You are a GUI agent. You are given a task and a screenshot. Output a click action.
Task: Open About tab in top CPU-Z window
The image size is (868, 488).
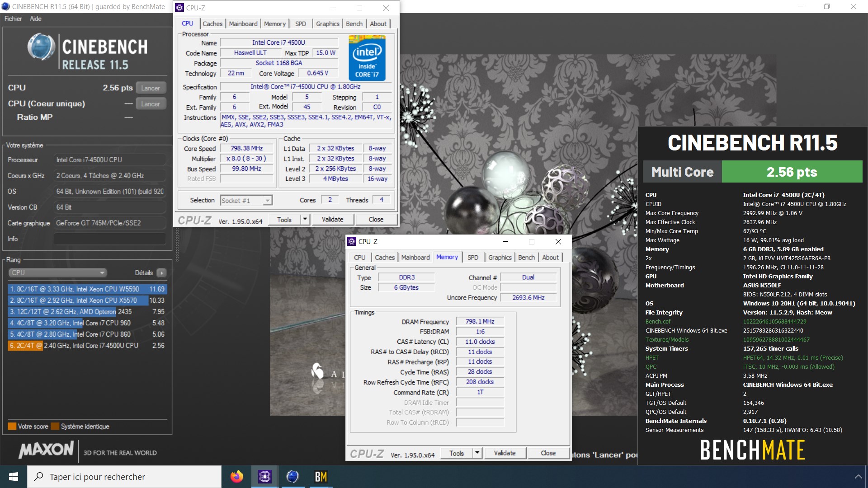(x=378, y=23)
